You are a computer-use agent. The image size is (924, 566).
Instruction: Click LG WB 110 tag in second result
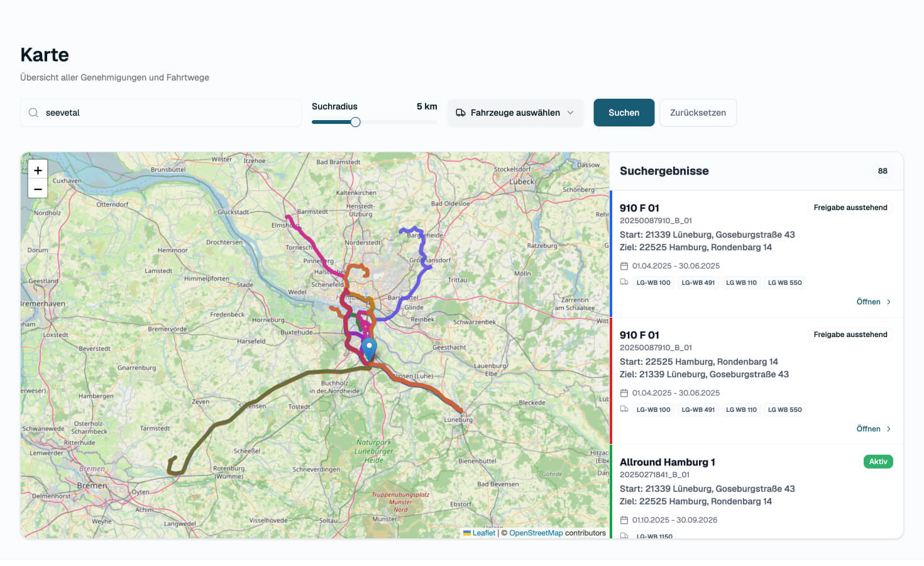click(x=741, y=409)
